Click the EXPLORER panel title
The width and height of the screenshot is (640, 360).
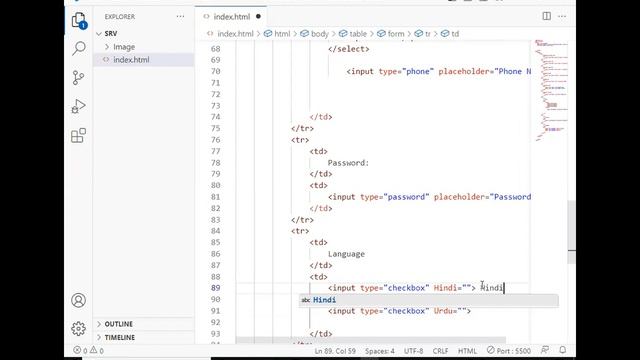click(x=120, y=17)
